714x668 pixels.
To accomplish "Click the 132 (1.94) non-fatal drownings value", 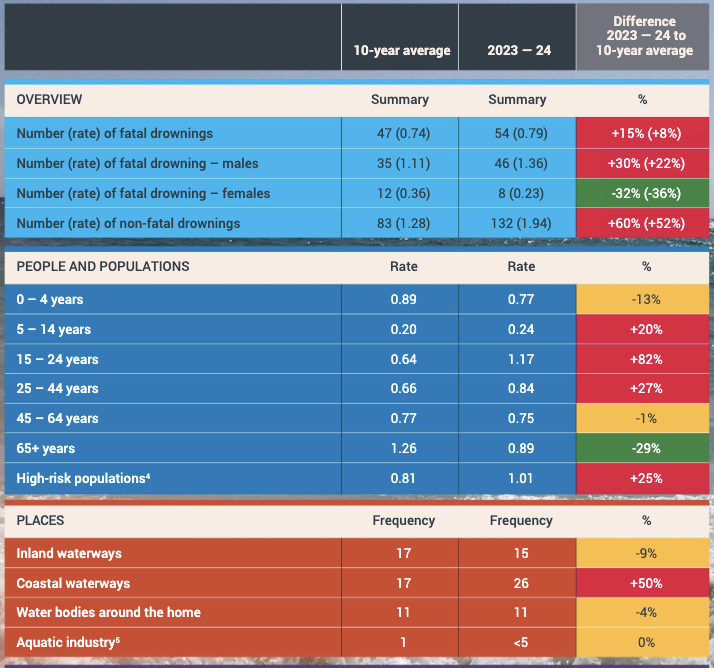I will [517, 223].
